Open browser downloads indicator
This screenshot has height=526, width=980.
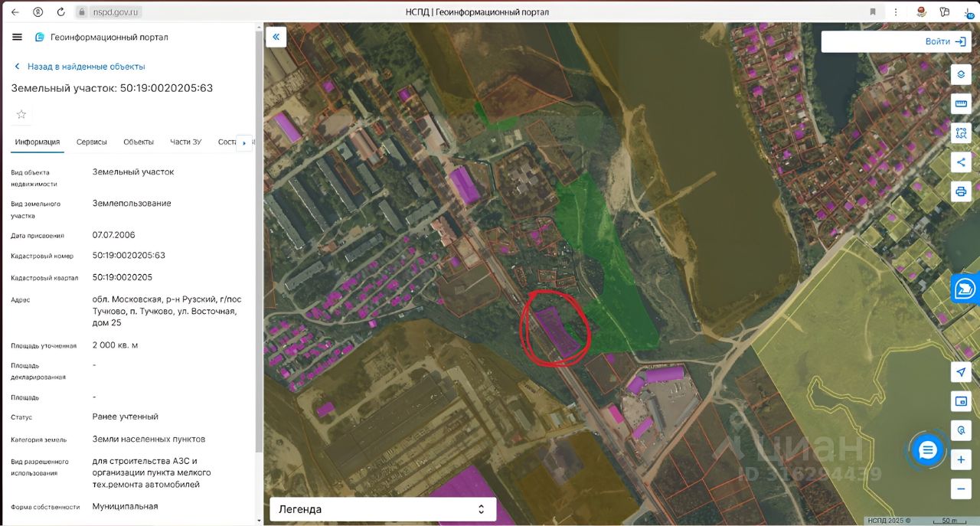[969, 11]
